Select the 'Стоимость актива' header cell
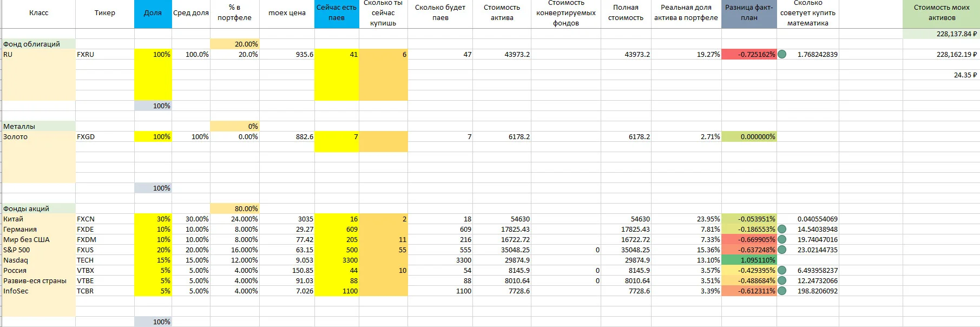Image resolution: width=980 pixels, height=327 pixels. click(502, 14)
